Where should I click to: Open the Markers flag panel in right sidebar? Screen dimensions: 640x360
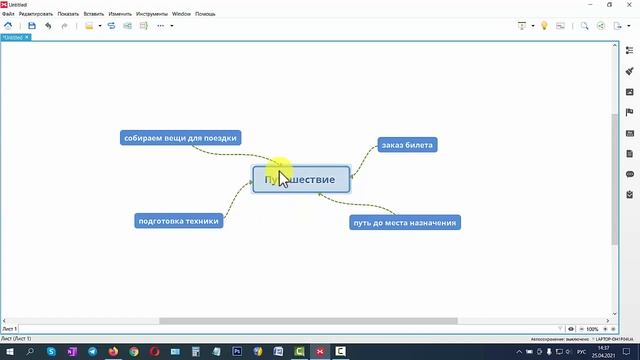[x=630, y=112]
